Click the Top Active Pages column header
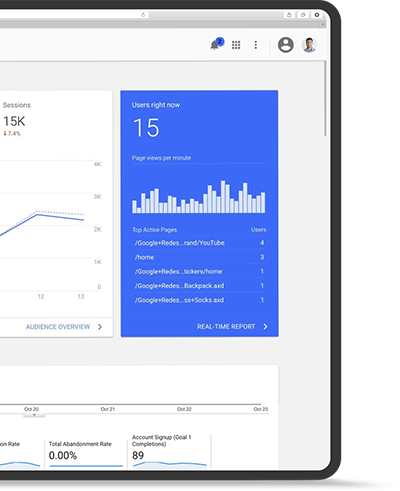Viewport: 400px width, 491px height. pyautogui.click(x=155, y=230)
